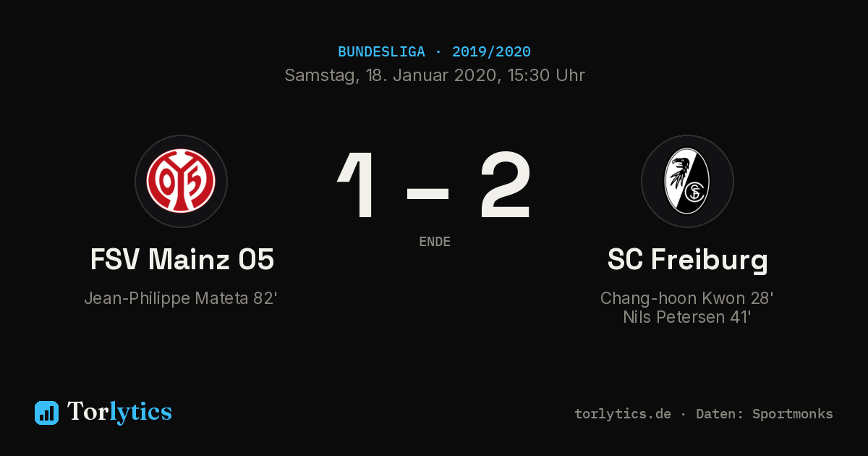The image size is (868, 456).
Task: Click the away score digit 2
Action: pos(506,185)
